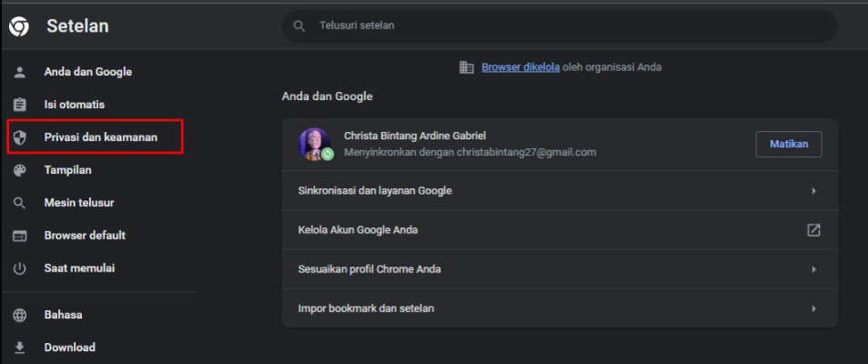This screenshot has height=364, width=868.
Task: Click the Chrome logo beside Setelan
Action: 19,26
